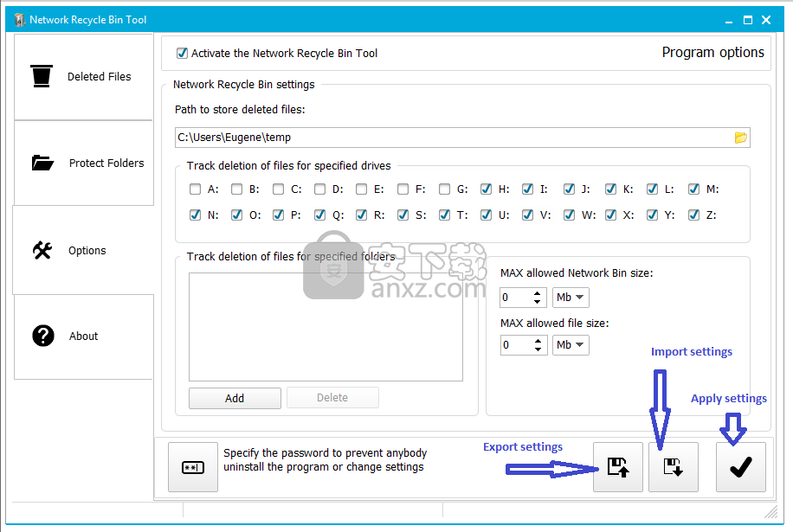The width and height of the screenshot is (793, 532).
Task: Click the Import settings floppy icon
Action: click(673, 467)
